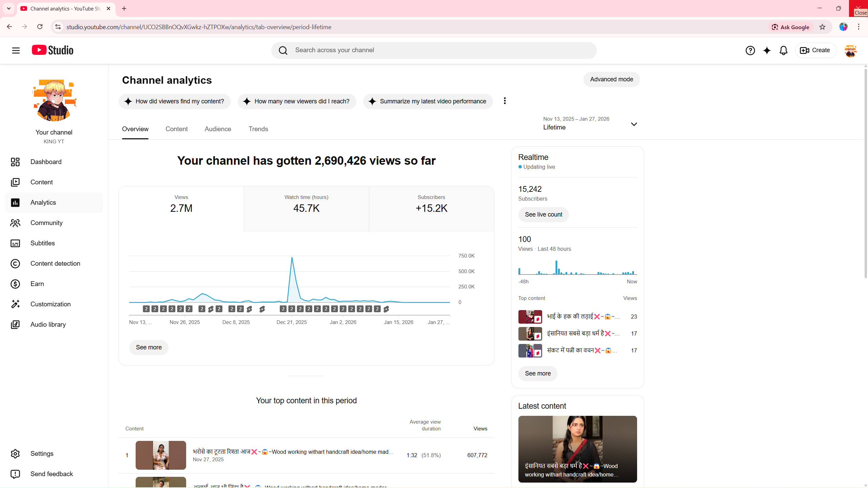868x488 pixels.
Task: Switch to the Audience tab
Action: click(x=218, y=129)
